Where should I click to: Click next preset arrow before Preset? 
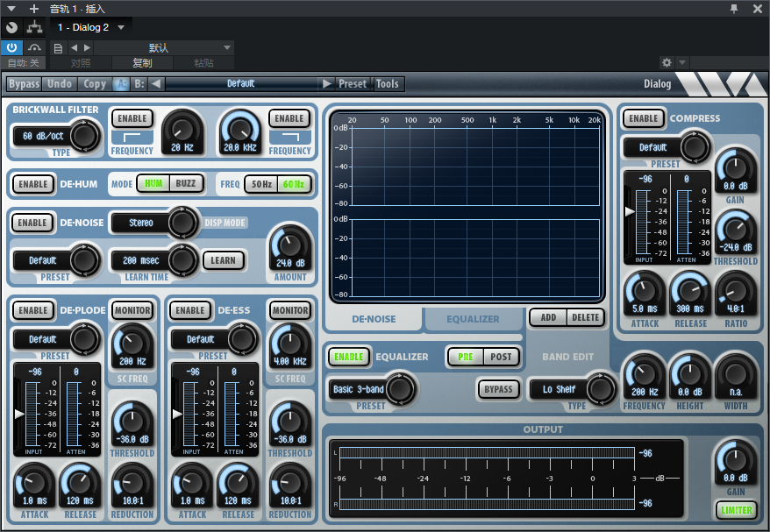click(327, 84)
